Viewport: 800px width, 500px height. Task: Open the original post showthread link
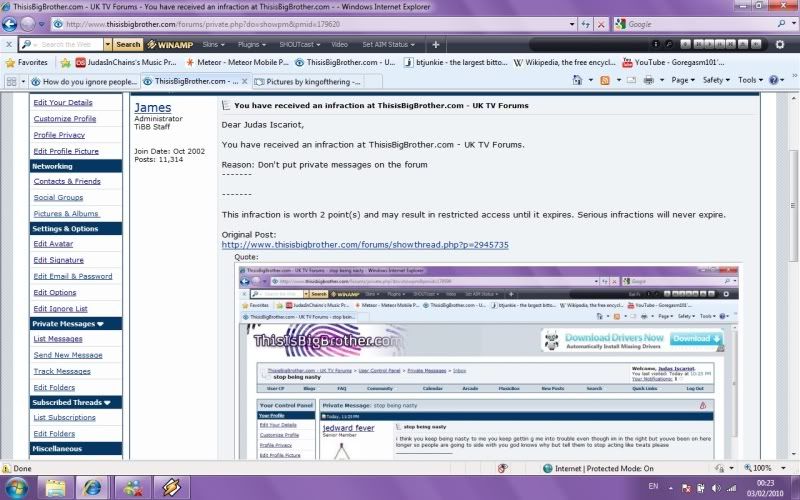pyautogui.click(x=365, y=245)
